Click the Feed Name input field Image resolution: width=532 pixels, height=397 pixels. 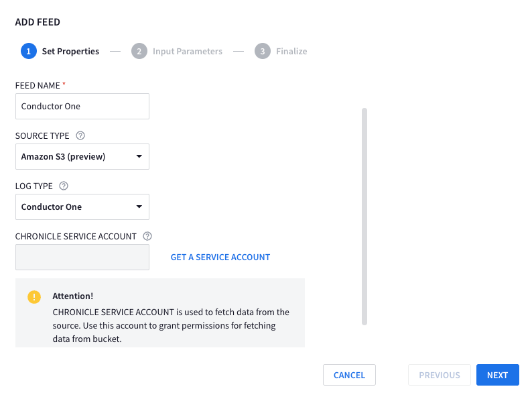point(82,106)
